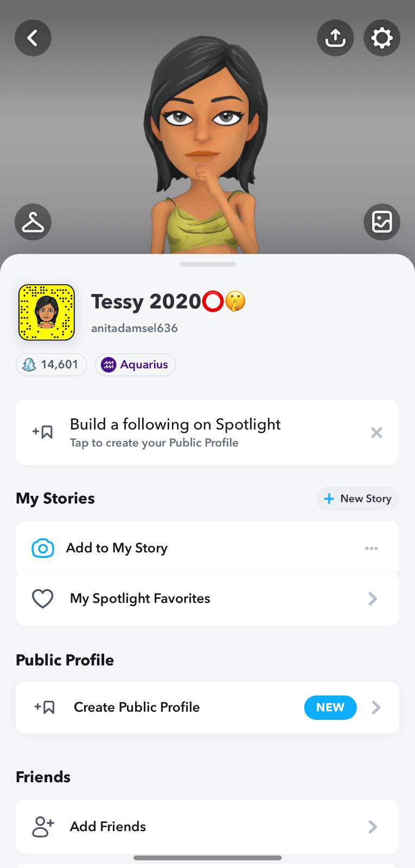Select Add to My Story row
Viewport: 415px width, 868px height.
pyautogui.click(x=163, y=548)
